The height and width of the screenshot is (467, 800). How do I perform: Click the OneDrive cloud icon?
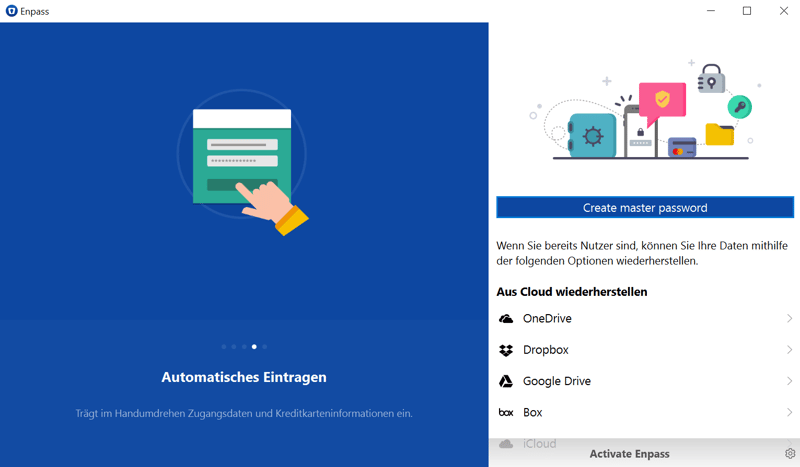(506, 319)
